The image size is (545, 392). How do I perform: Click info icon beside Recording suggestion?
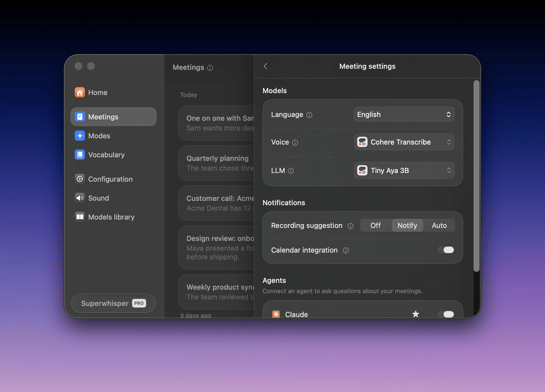tap(350, 226)
